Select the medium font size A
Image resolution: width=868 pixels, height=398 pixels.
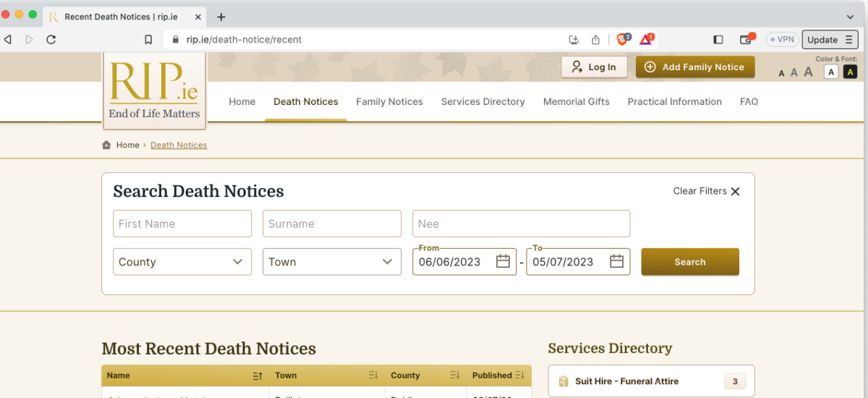click(794, 72)
